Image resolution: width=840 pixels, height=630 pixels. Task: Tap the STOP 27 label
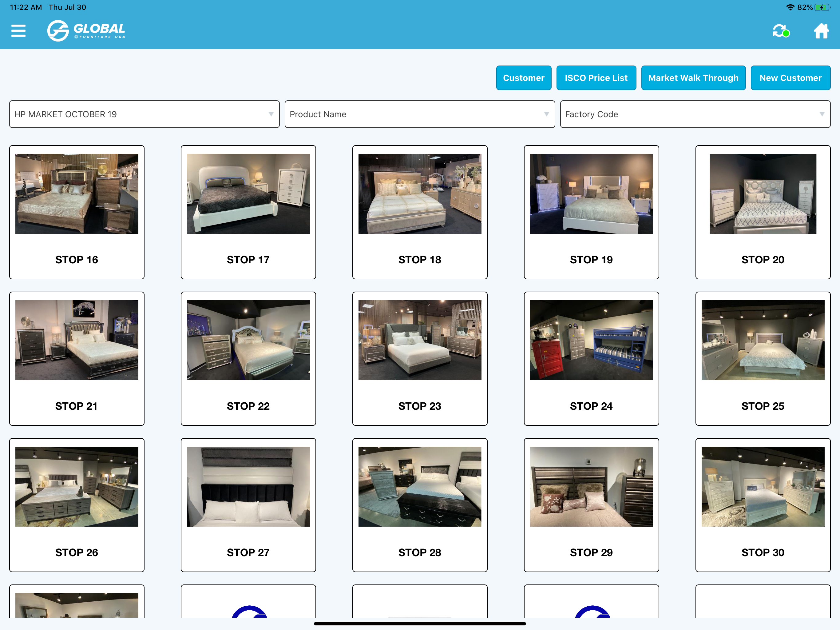click(x=248, y=552)
